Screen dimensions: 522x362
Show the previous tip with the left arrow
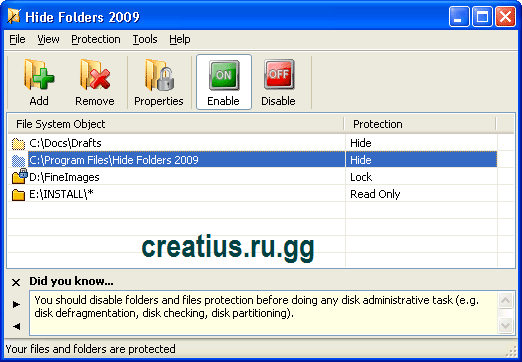[16, 326]
